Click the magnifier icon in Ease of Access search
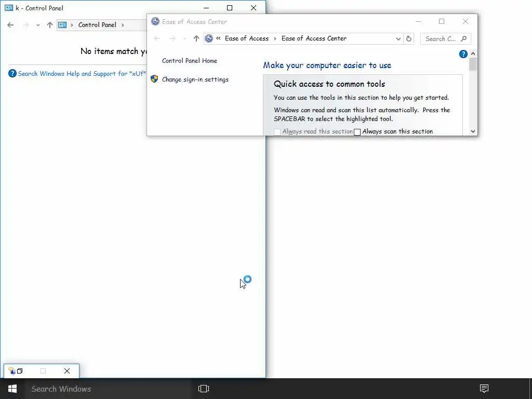Screen dimensions: 532x399 [464, 38]
